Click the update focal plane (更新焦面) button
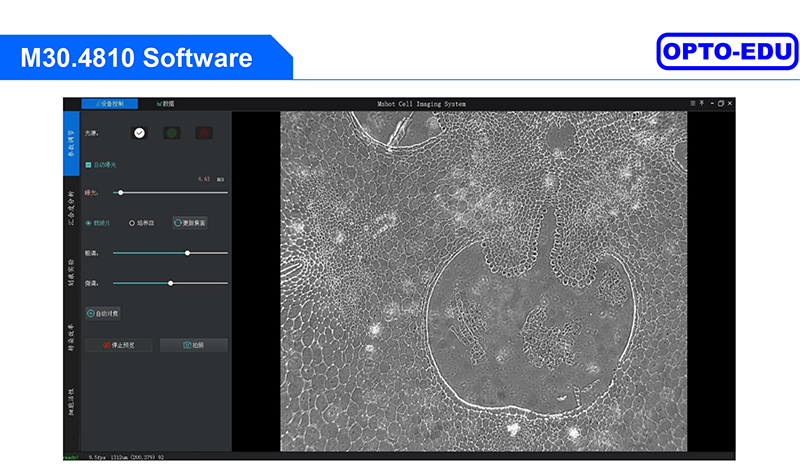Screen dimensions: 800x475 [x=190, y=223]
